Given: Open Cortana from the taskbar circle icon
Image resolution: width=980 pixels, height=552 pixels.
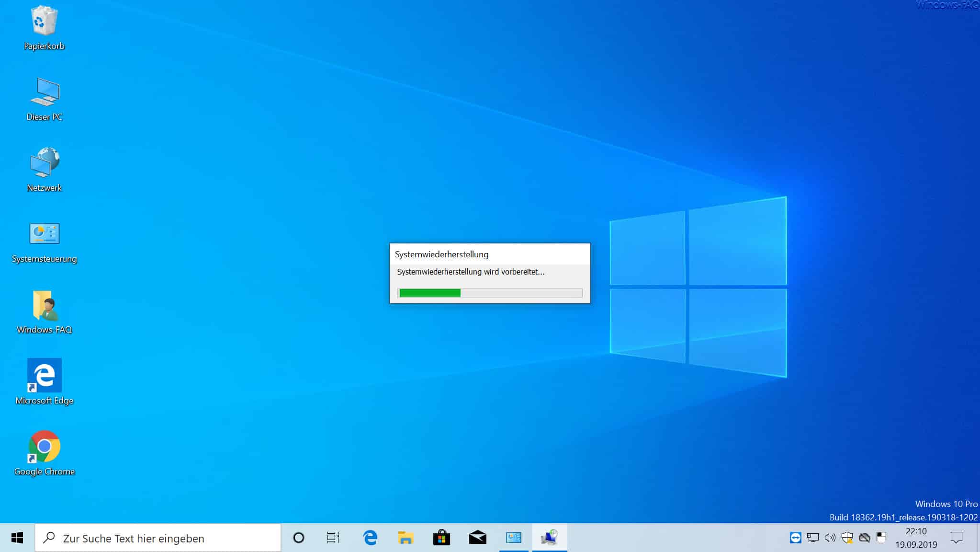Looking at the screenshot, I should point(299,538).
